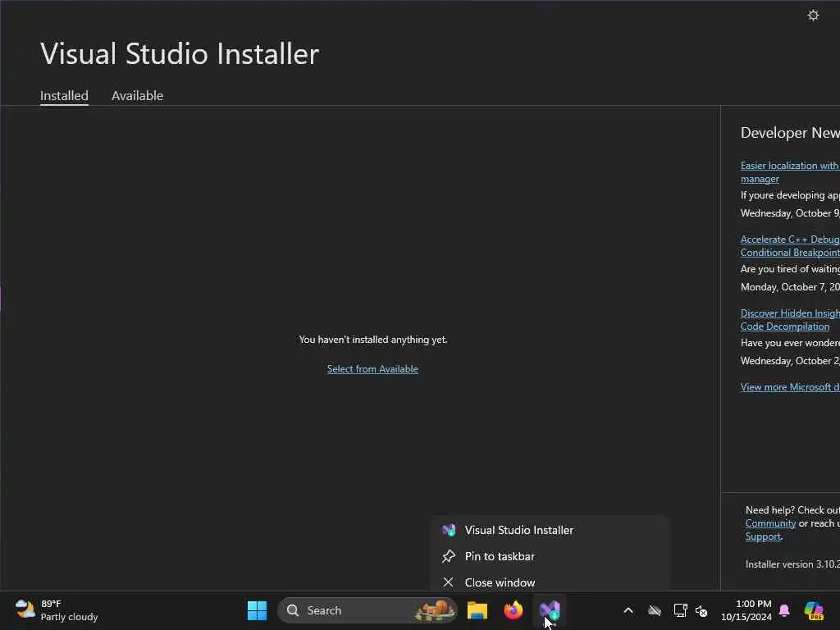
Task: Click the X icon beside Close window
Action: point(449,582)
